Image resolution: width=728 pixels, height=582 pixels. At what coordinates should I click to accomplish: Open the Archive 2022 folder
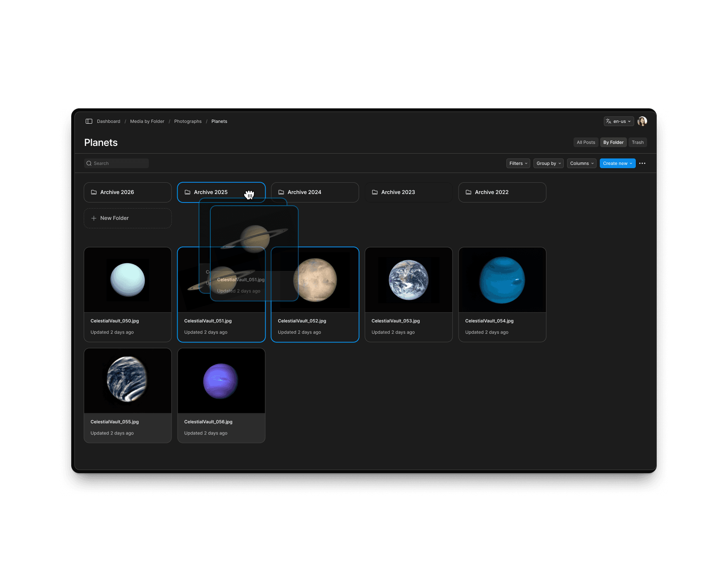pos(502,192)
